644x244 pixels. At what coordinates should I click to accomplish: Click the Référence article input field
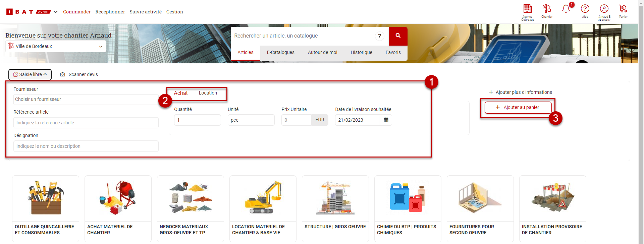(86, 123)
